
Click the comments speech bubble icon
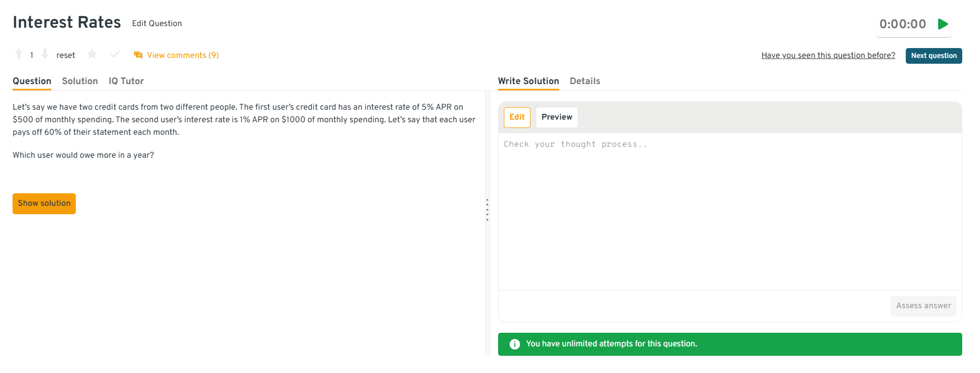[138, 55]
